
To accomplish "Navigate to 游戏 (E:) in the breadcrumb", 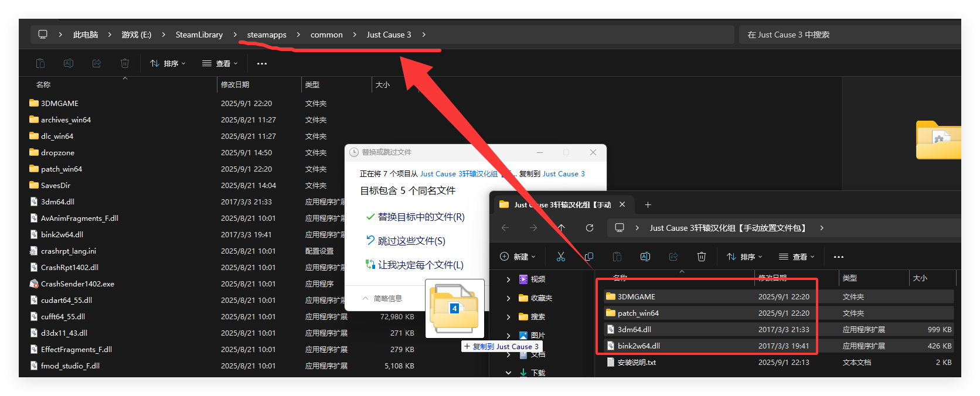I will point(137,35).
